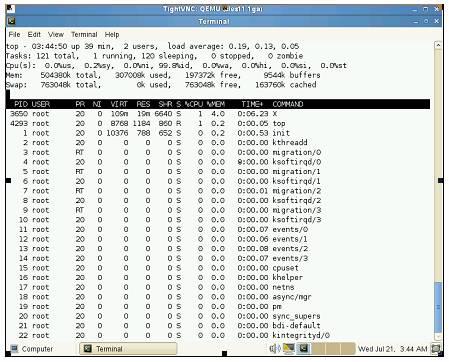
Task: Select the migration/2 process row
Action: [218, 191]
